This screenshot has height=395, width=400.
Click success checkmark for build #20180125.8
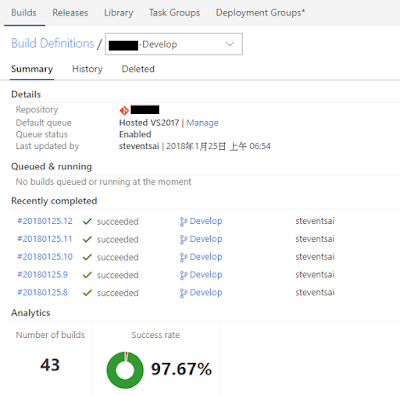click(x=87, y=293)
